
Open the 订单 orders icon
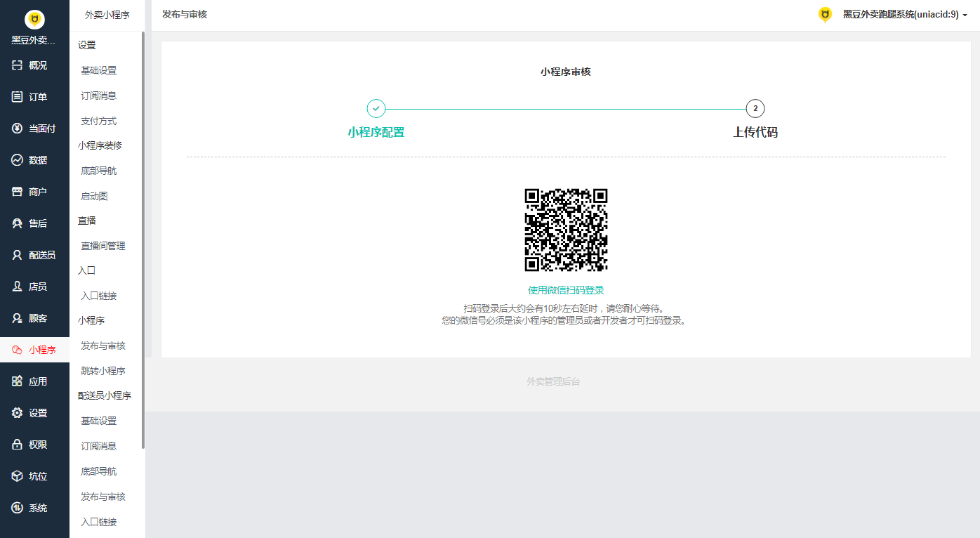[18, 97]
